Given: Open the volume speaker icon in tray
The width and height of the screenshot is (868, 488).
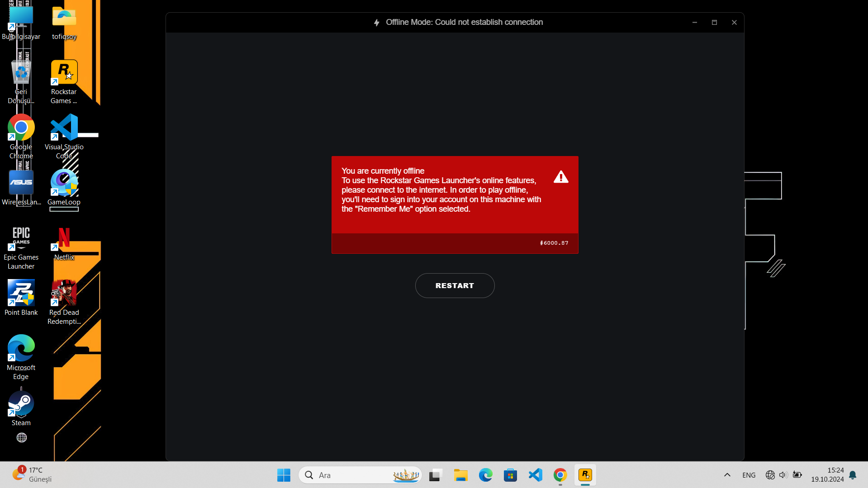Looking at the screenshot, I should click(x=783, y=475).
